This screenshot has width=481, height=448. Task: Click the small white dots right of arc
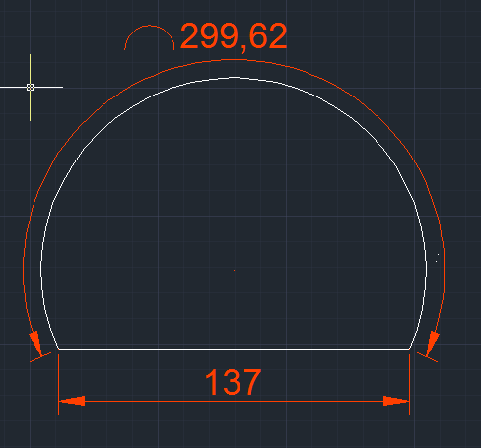[437, 258]
